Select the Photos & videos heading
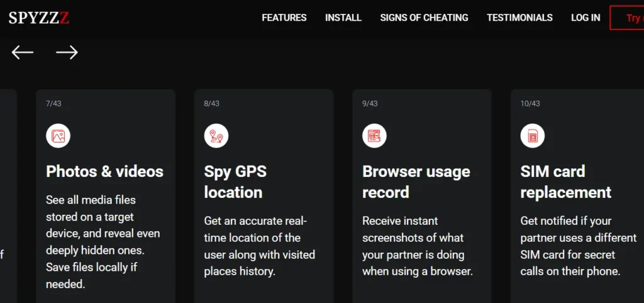Screen dimensions: 644x303 (x=104, y=171)
